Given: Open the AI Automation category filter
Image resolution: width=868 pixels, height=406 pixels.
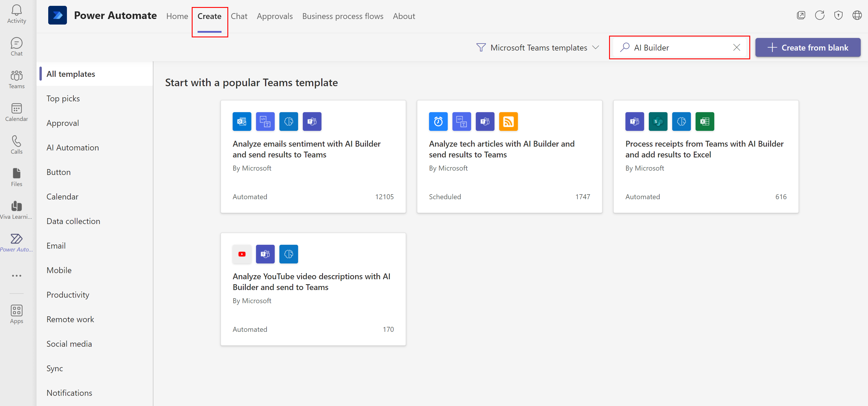Looking at the screenshot, I should pos(72,147).
